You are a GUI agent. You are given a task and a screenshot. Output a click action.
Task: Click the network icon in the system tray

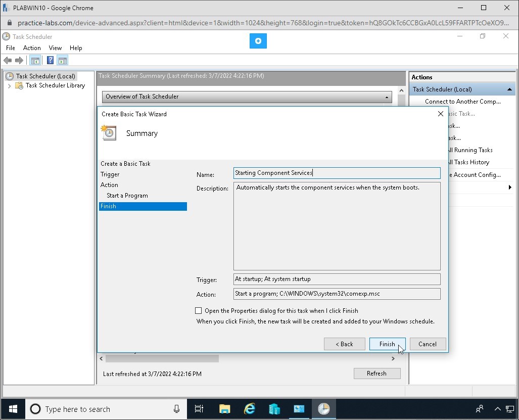[510, 409]
